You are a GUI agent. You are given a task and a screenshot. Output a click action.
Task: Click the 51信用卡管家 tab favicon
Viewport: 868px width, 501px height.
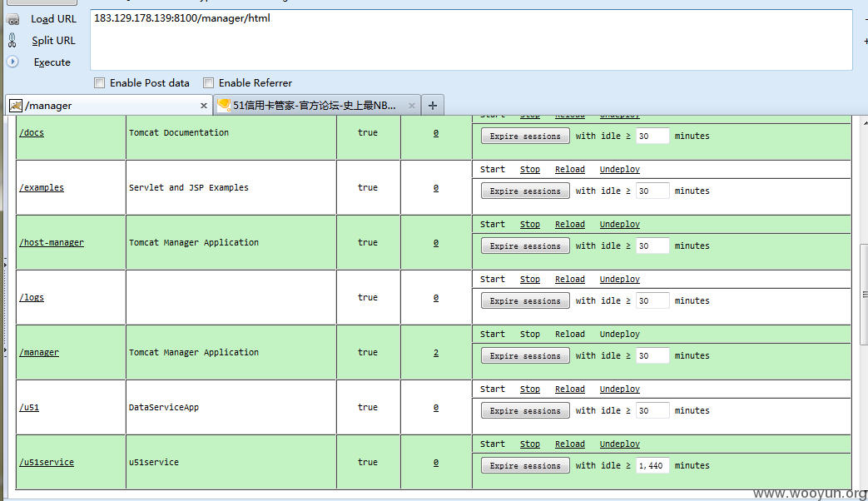224,105
